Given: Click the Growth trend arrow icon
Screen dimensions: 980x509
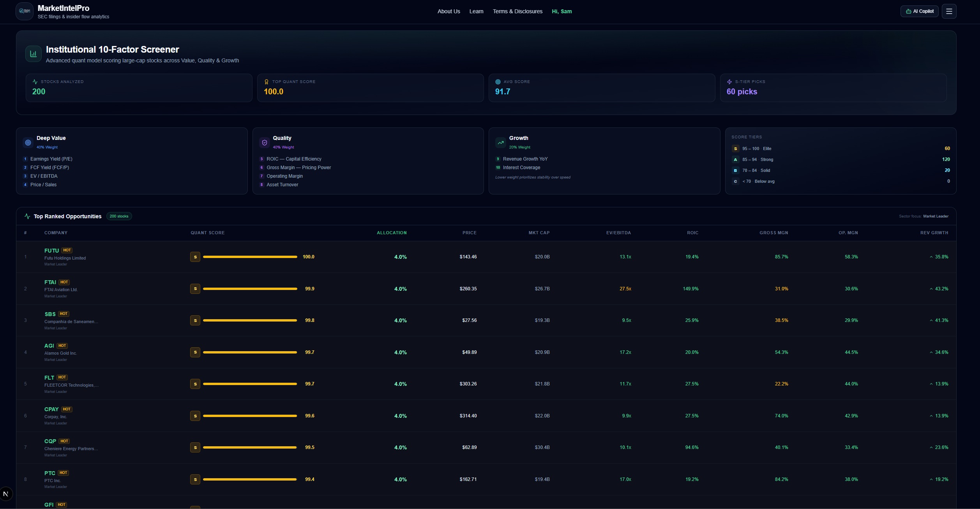Looking at the screenshot, I should point(500,143).
